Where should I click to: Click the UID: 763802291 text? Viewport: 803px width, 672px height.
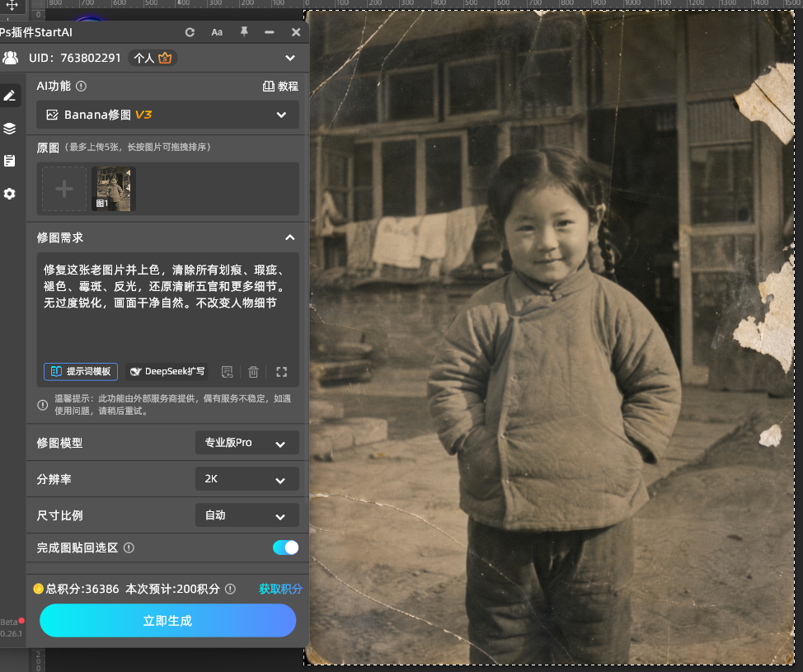point(75,58)
